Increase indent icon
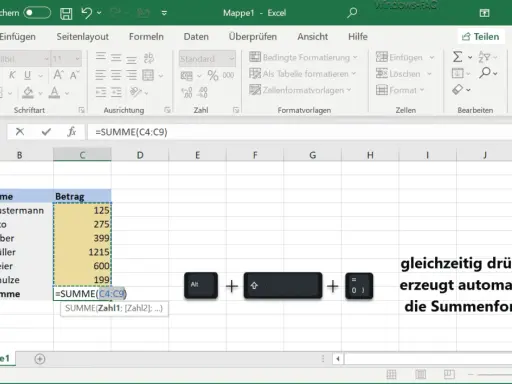The height and width of the screenshot is (384, 512). 116,92
